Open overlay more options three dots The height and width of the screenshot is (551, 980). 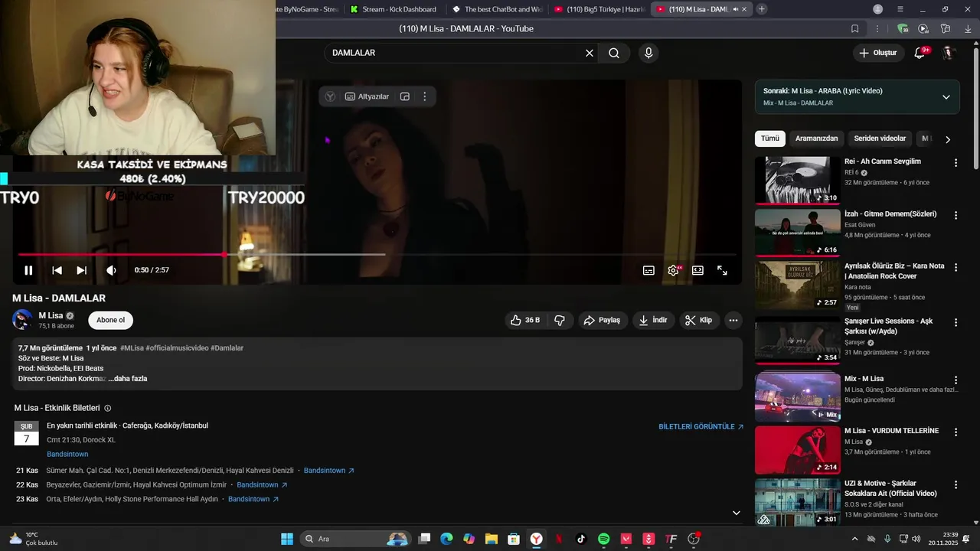click(425, 96)
